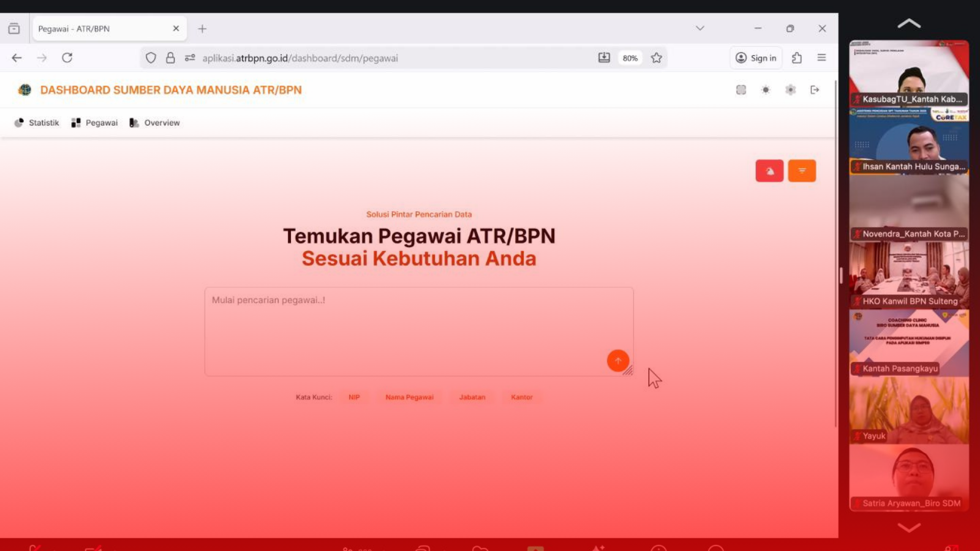Expand the list all tabs chevron
Viewport: 980px width, 551px height.
[x=700, y=28]
